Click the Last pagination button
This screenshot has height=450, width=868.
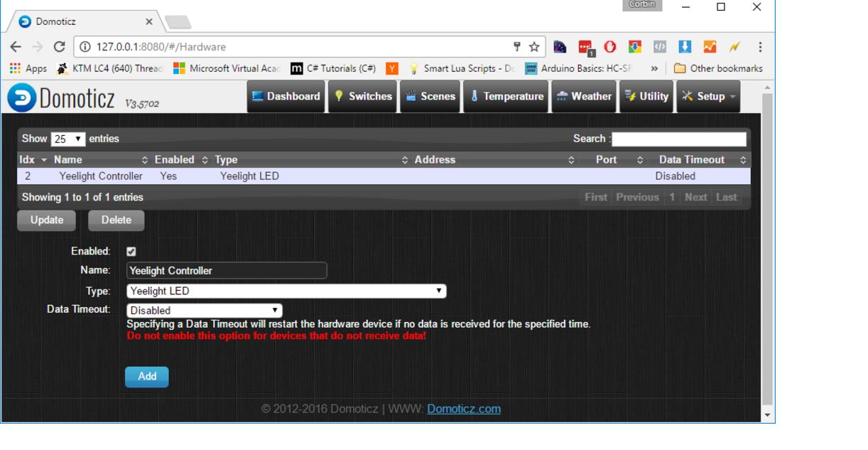pyautogui.click(x=727, y=197)
